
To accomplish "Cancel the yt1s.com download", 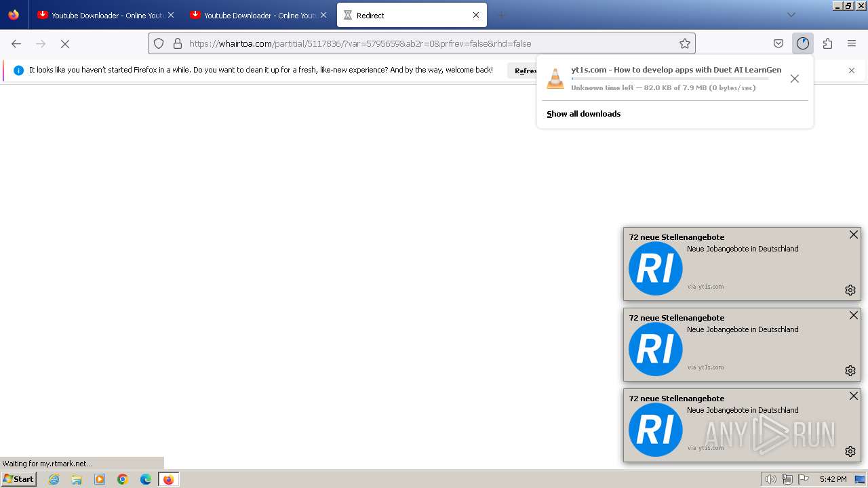I will [795, 79].
